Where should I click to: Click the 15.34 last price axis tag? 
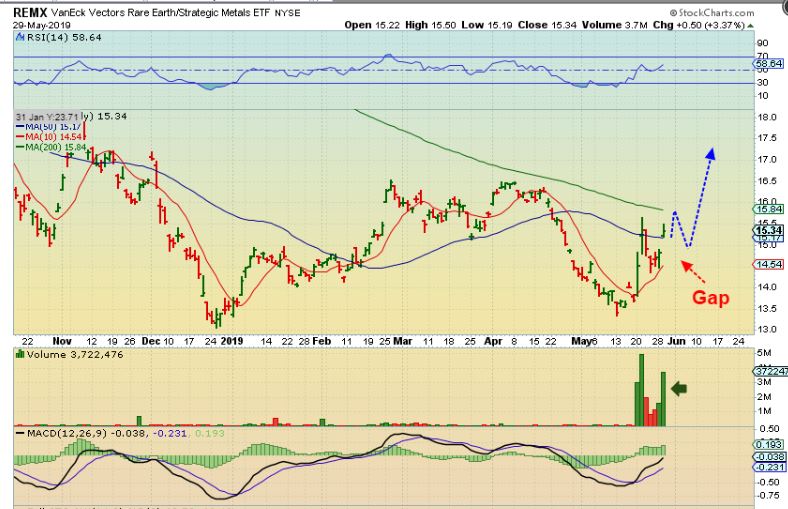[x=768, y=231]
